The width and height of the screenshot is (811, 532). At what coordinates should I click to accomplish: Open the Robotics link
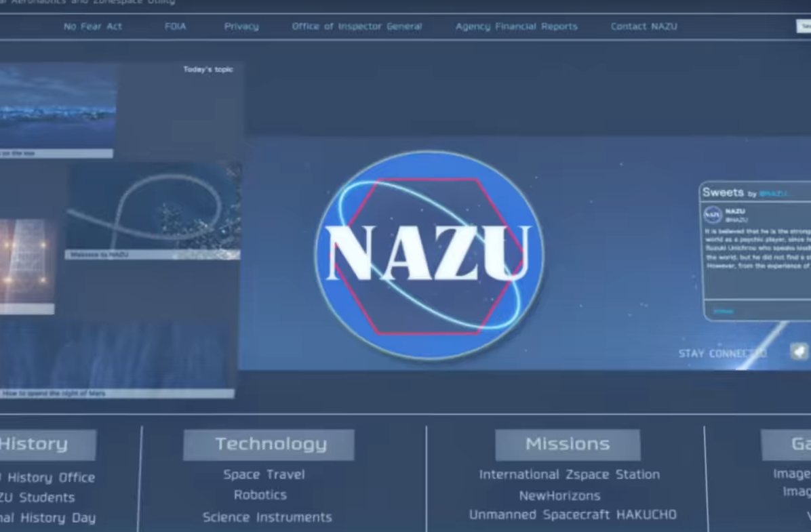[x=260, y=495]
